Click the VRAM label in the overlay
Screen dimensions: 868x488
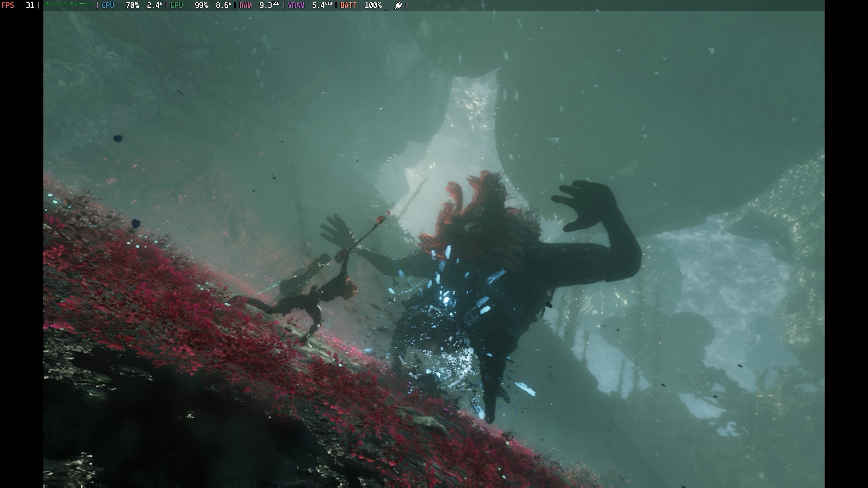tap(296, 5)
